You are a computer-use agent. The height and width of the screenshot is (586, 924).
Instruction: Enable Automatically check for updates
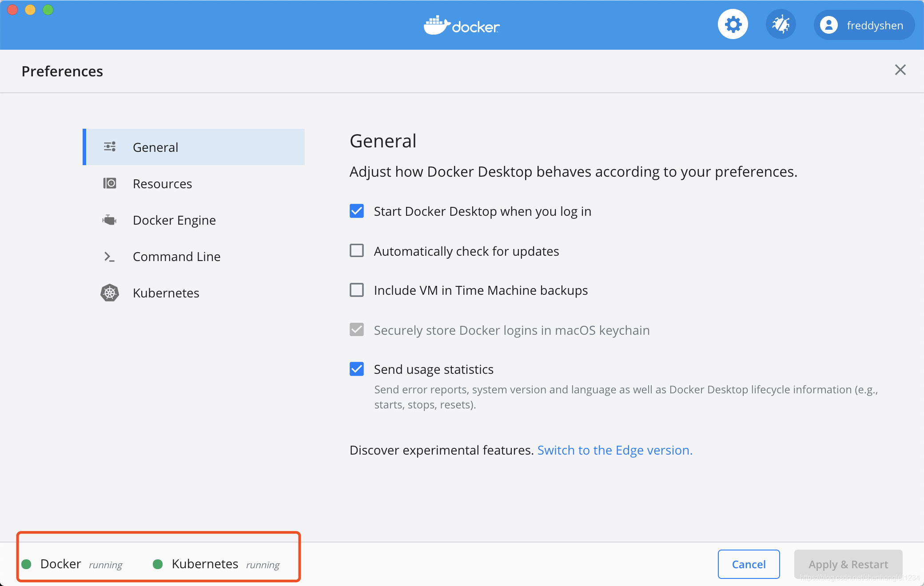click(357, 251)
